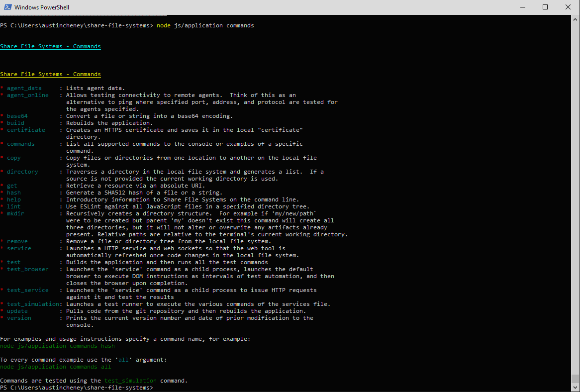Viewport: 580px width, 392px height.
Task: Click the 'directory' command name
Action: [22, 172]
